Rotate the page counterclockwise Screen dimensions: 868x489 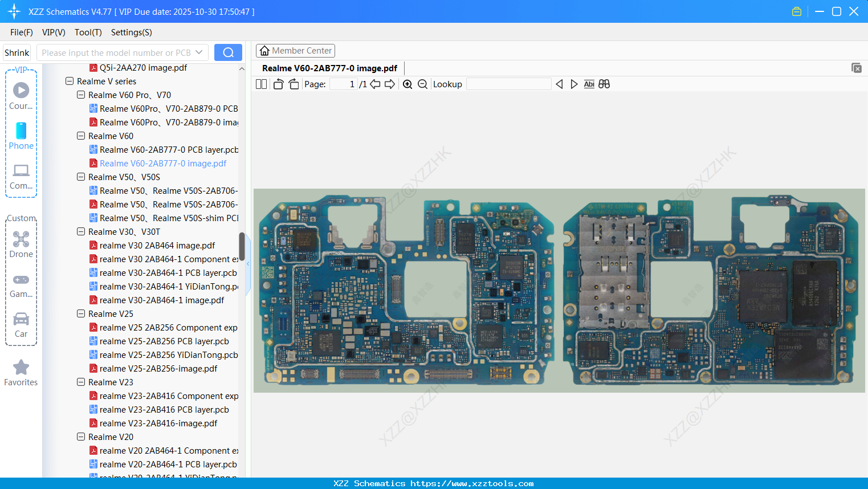pos(278,84)
